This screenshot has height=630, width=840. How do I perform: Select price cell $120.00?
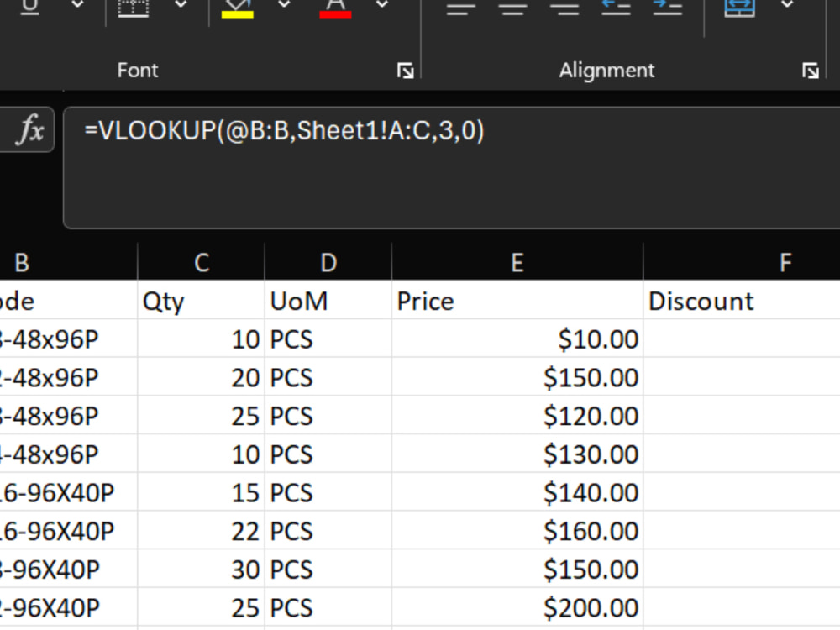pos(517,416)
